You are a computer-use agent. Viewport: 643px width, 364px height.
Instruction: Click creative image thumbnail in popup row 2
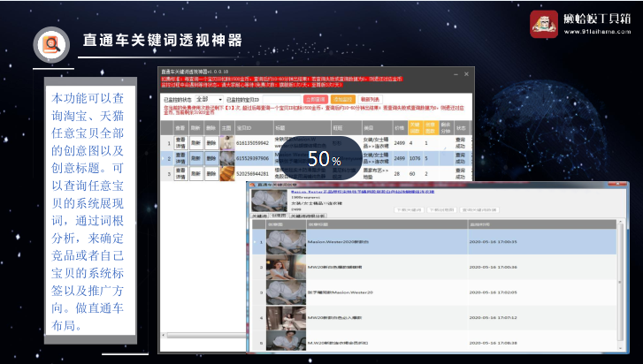(x=286, y=268)
